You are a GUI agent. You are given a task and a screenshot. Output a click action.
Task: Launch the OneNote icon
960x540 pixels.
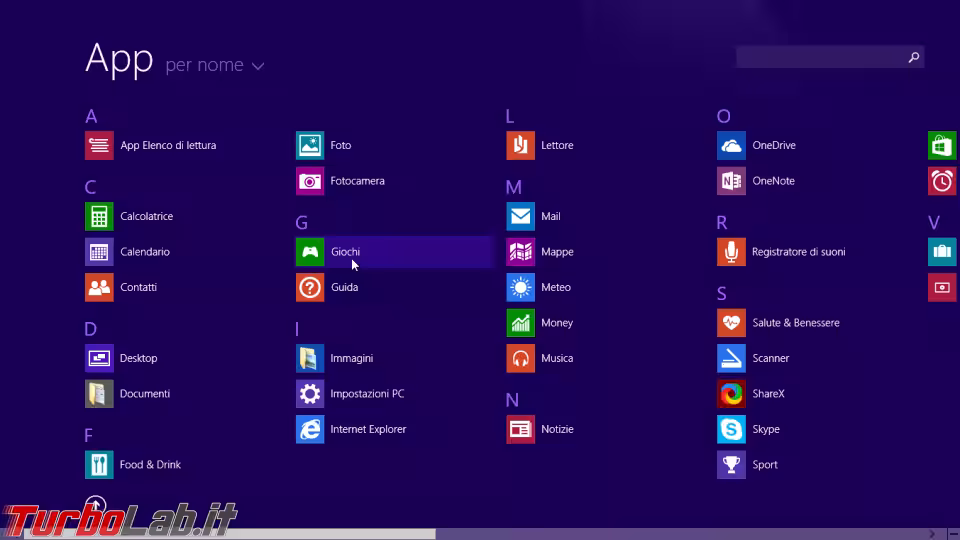coord(731,181)
